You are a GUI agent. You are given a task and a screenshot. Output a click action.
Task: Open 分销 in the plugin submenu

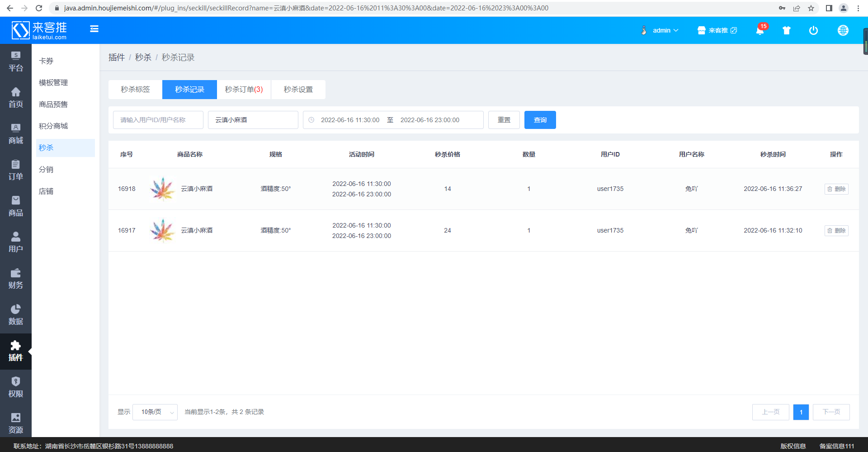click(x=66, y=170)
